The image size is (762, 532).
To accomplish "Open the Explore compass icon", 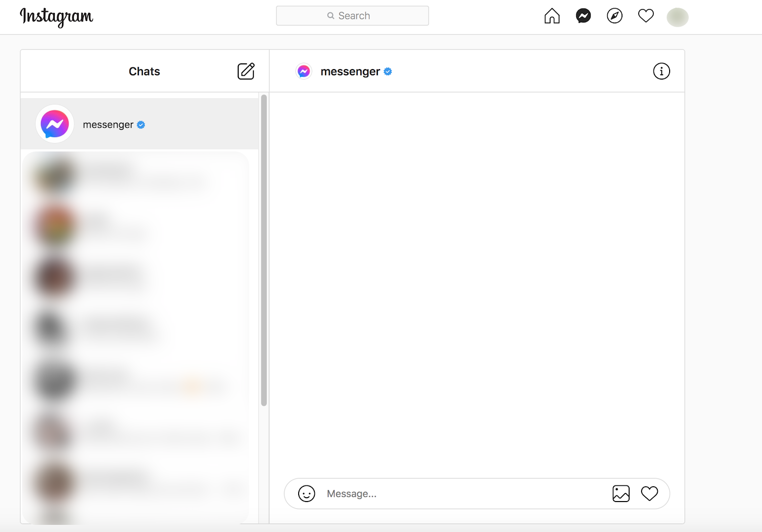I will coord(615,16).
